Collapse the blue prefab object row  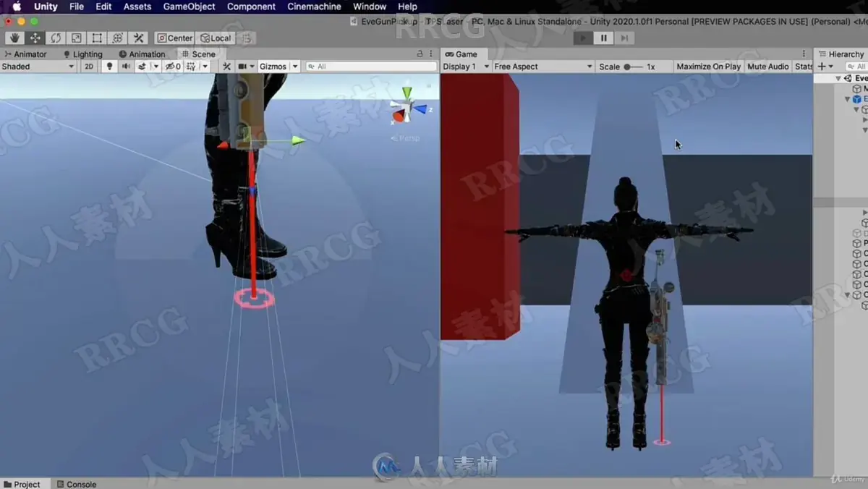point(848,99)
